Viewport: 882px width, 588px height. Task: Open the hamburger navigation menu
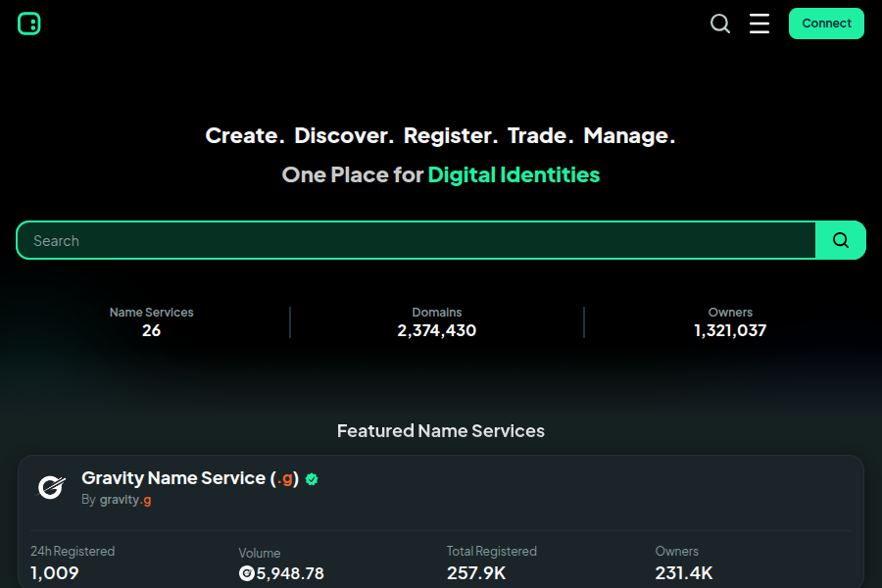pos(759,24)
